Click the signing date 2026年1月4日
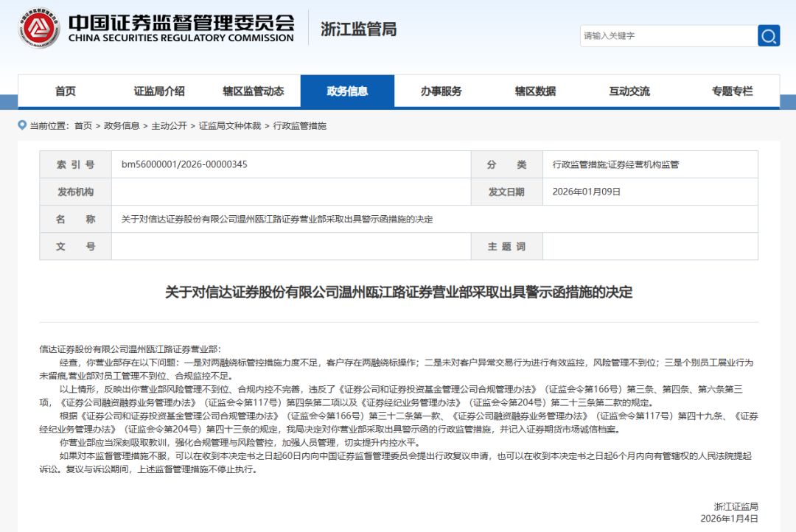796x532 pixels. 730,518
